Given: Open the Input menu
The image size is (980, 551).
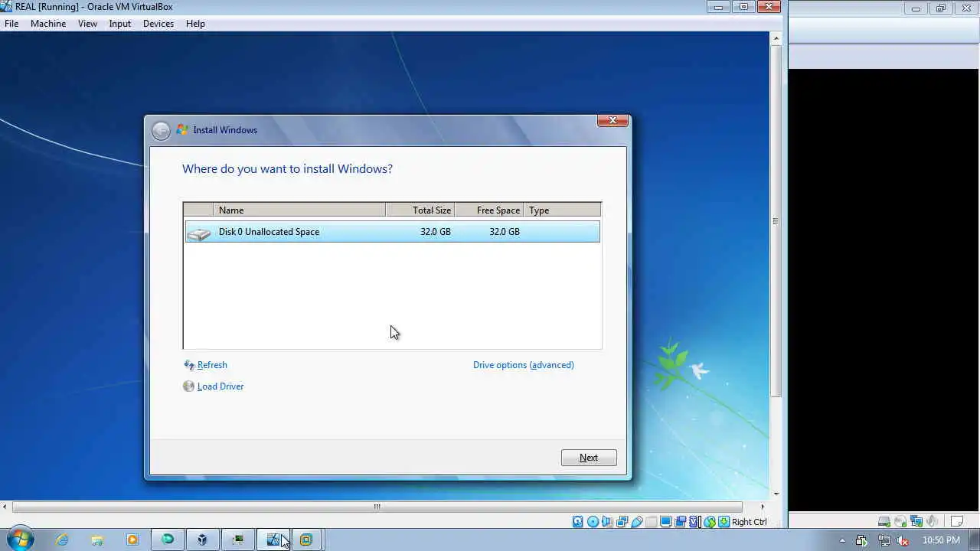Looking at the screenshot, I should pos(120,24).
